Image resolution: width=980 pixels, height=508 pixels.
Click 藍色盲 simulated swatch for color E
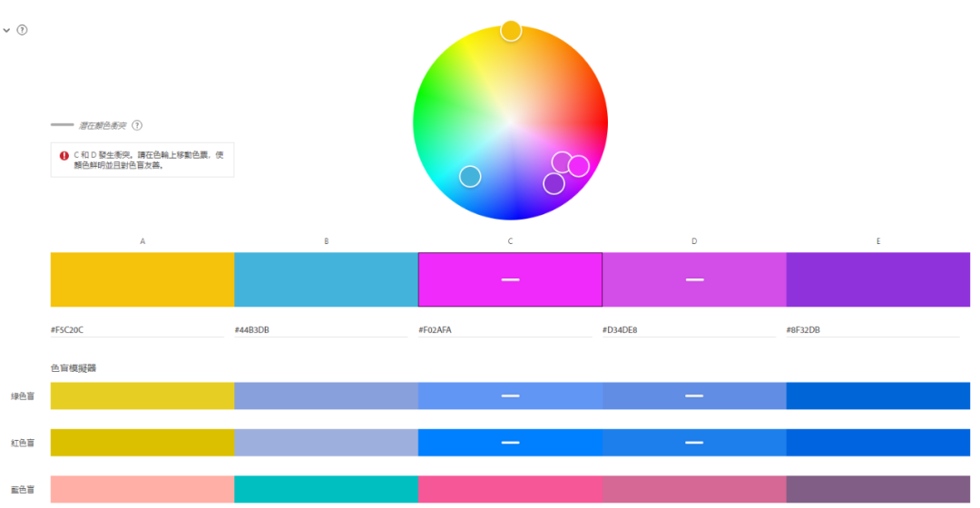(x=878, y=489)
